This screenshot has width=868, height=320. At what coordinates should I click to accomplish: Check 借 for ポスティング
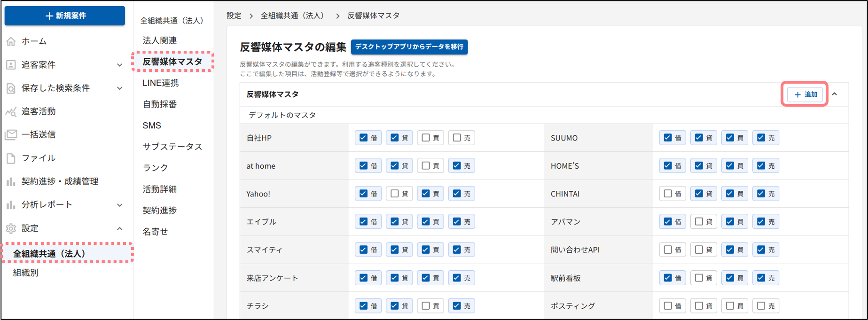[668, 305]
